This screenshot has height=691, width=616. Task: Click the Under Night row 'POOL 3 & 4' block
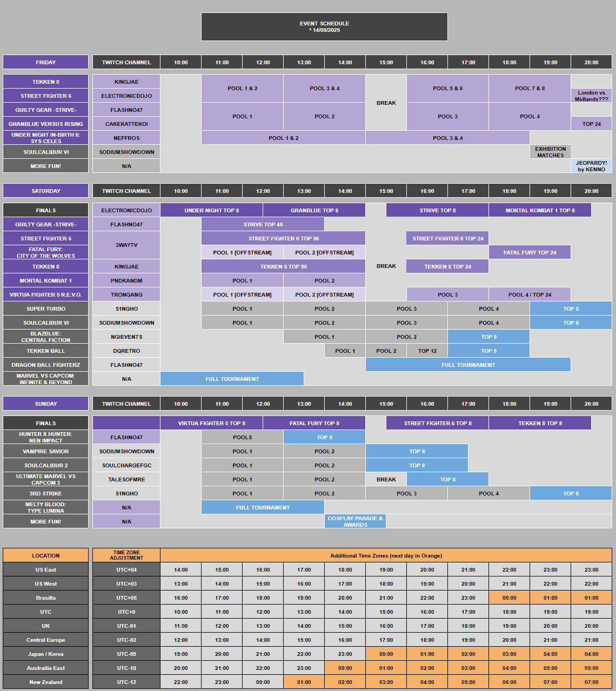point(447,138)
